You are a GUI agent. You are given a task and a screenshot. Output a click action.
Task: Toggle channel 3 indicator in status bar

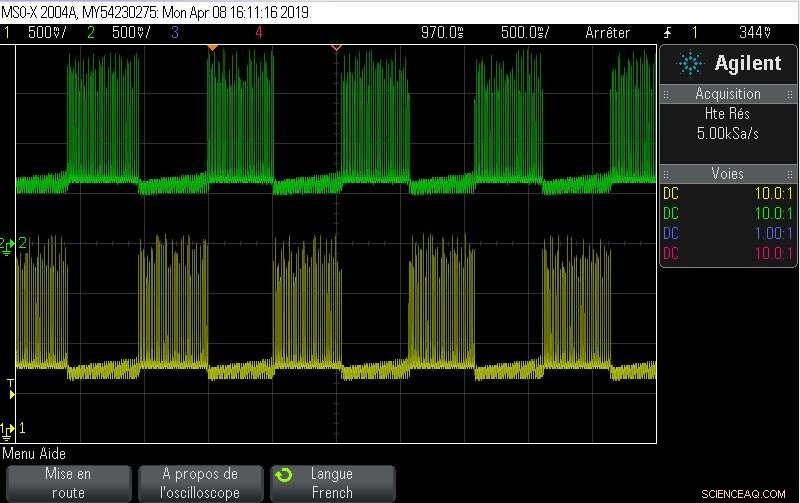tap(174, 32)
